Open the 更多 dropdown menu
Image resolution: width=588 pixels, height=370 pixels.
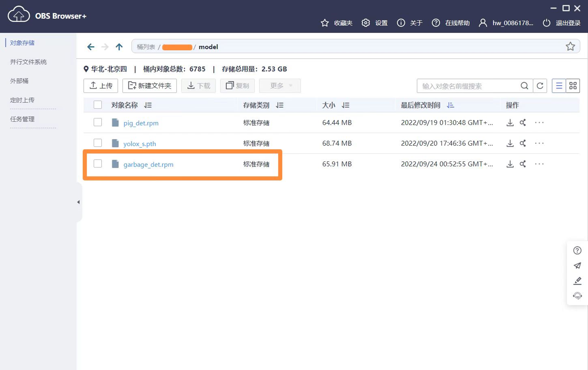point(280,86)
